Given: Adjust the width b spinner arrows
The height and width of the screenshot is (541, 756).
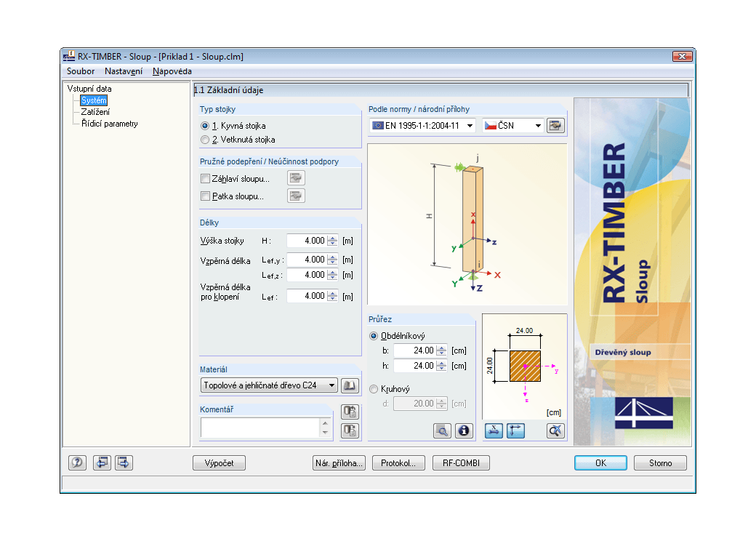Looking at the screenshot, I should (441, 350).
